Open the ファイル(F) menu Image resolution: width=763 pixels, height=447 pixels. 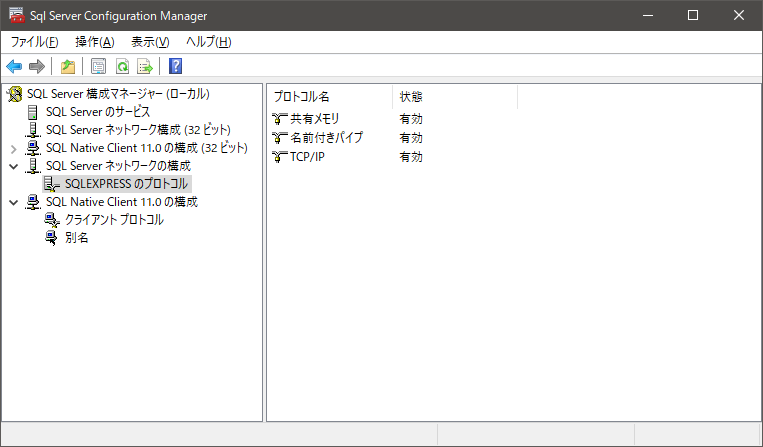pos(35,42)
